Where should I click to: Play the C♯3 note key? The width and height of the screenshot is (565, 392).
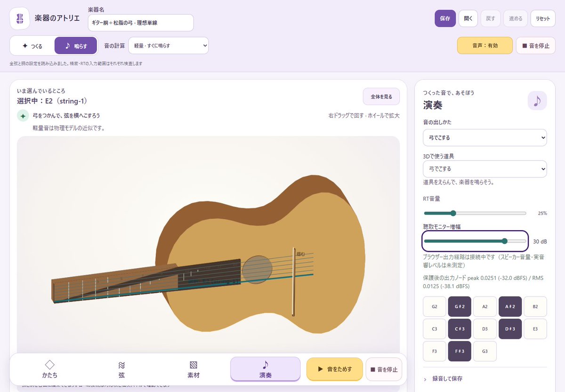click(x=460, y=329)
